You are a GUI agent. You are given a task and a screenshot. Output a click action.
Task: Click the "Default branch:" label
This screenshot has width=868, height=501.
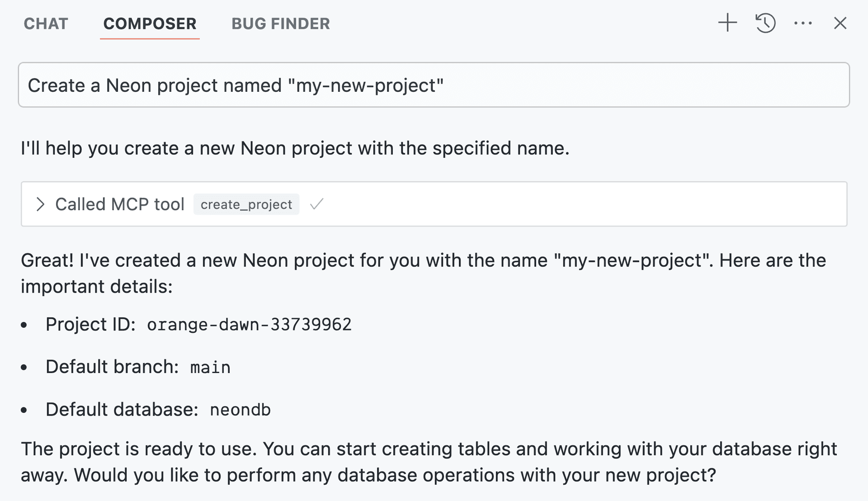[112, 367]
